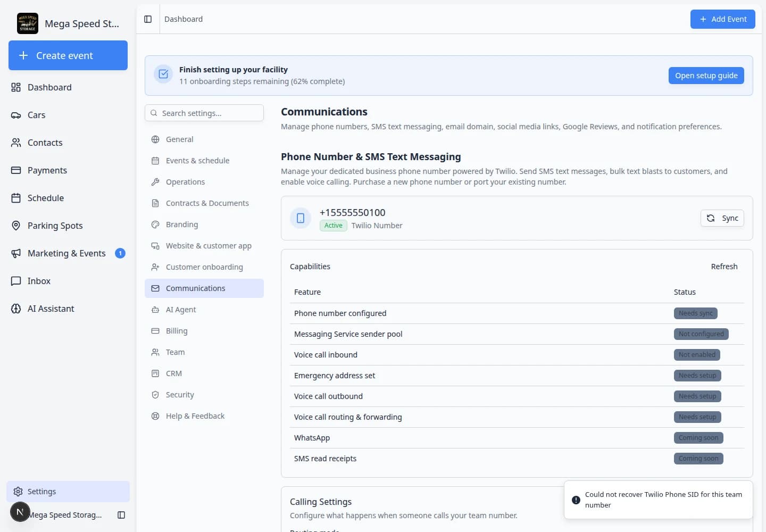Screen dimensions: 766x532
Task: Open Contracts & Documents settings
Action: (x=204, y=203)
